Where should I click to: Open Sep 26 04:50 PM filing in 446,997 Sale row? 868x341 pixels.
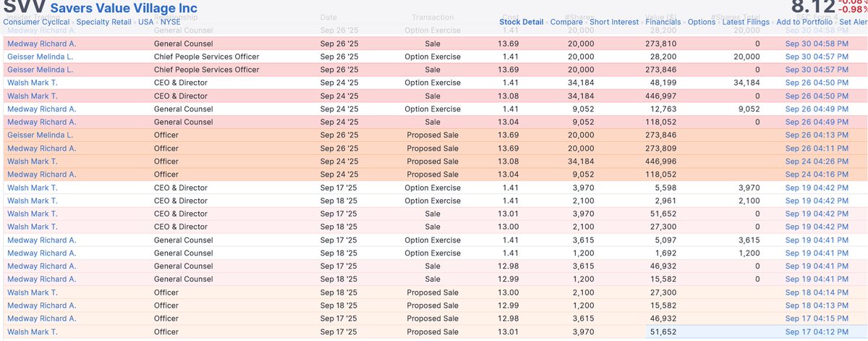(x=817, y=96)
